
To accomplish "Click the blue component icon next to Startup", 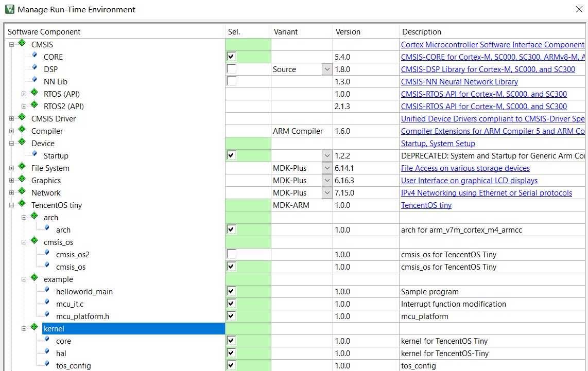I will pos(34,154).
